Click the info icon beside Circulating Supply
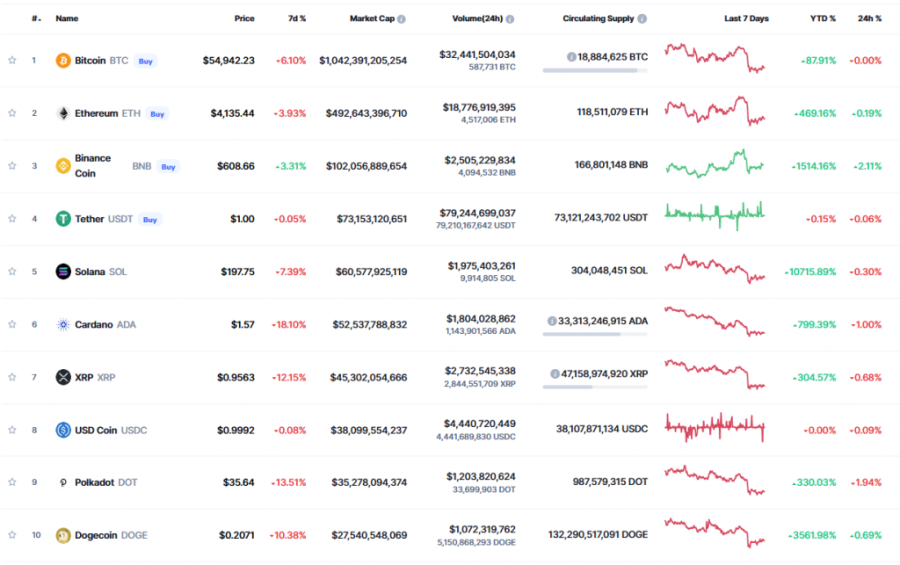The image size is (900, 565). coord(642,19)
